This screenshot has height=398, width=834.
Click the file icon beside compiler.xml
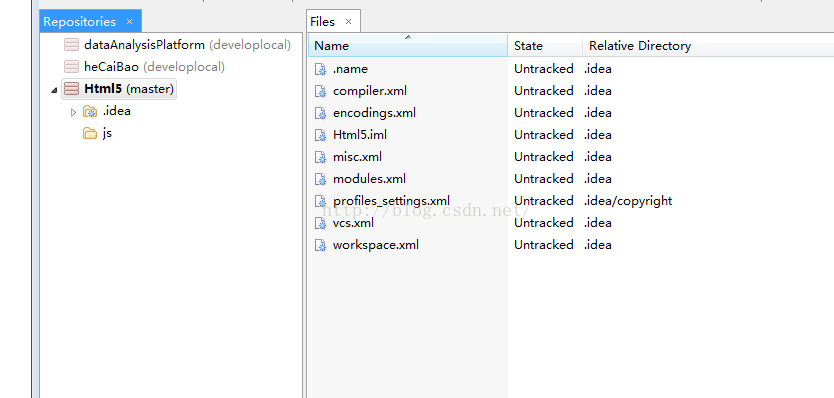tap(320, 91)
